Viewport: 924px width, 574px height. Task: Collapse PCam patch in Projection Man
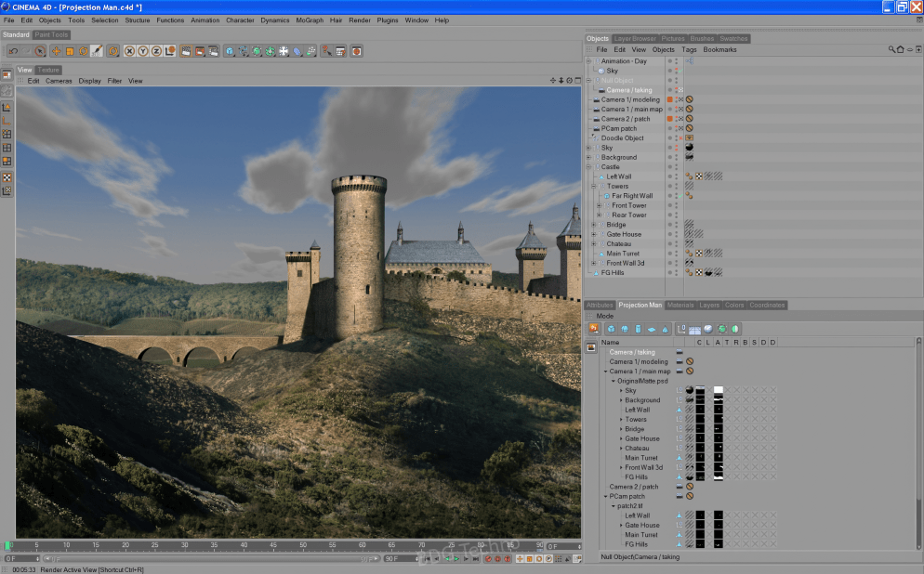(606, 496)
